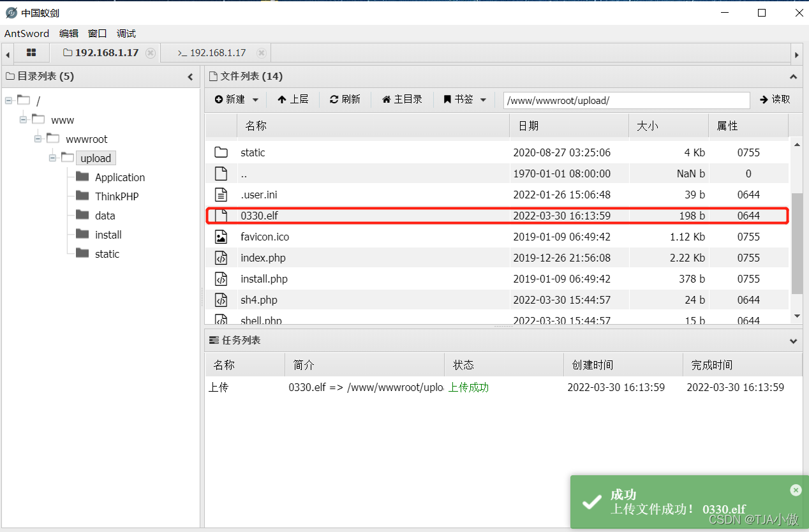Click the .. parent entry icon

point(221,174)
